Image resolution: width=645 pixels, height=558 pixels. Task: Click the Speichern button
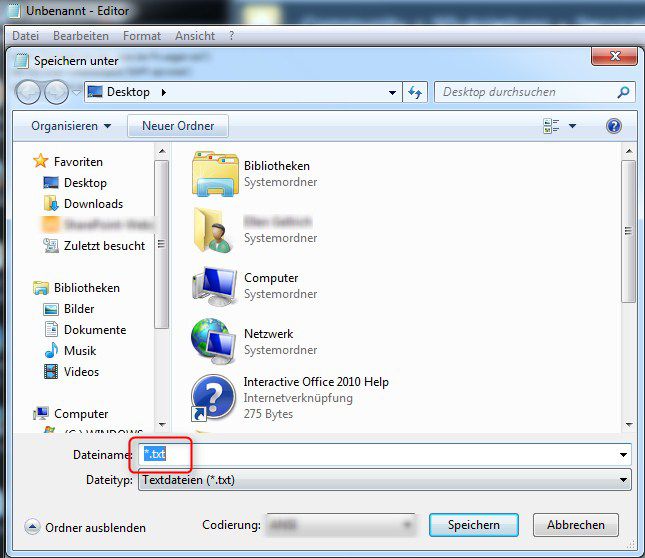click(x=473, y=525)
